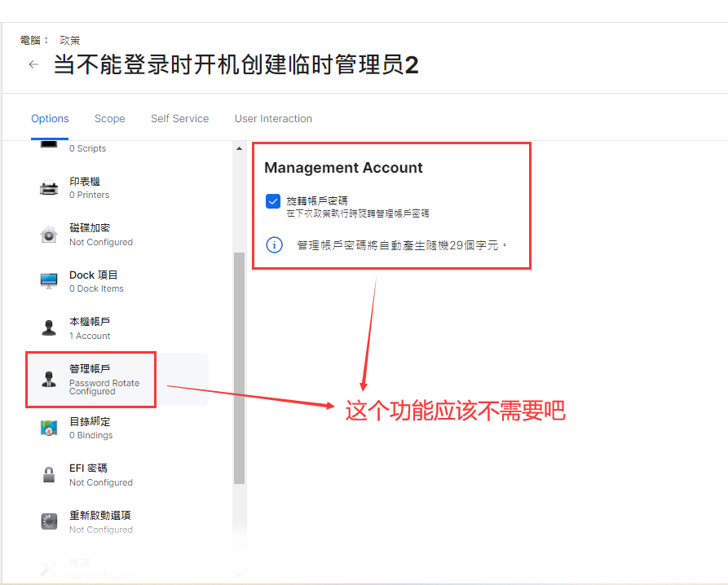Image resolution: width=728 pixels, height=585 pixels.
Task: Click the 電腦 breadcrumb link
Action: coord(29,39)
